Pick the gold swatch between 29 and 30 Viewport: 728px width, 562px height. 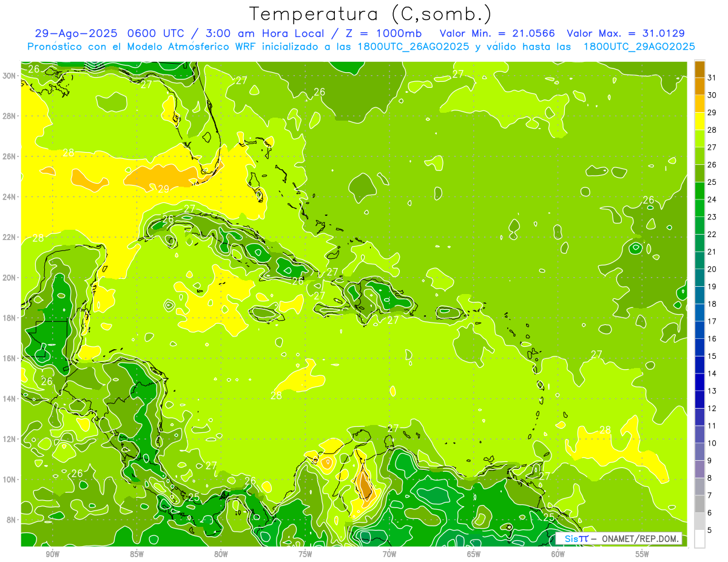tap(699, 104)
